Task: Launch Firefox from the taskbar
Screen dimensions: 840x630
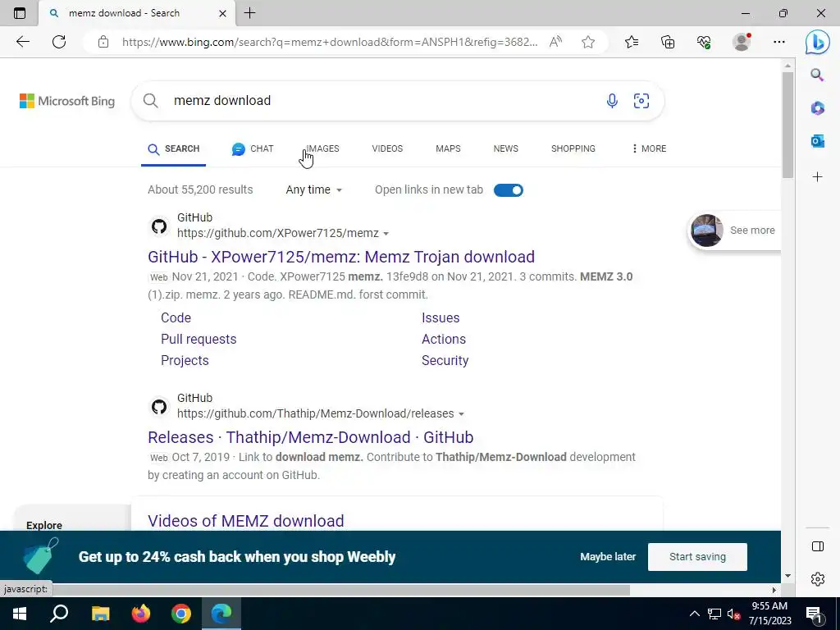Action: [x=141, y=614]
